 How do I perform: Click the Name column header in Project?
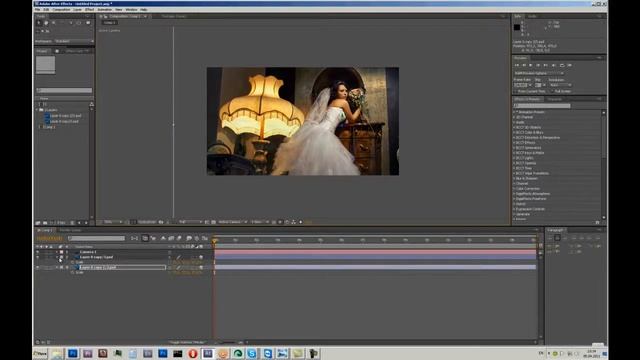point(44,98)
